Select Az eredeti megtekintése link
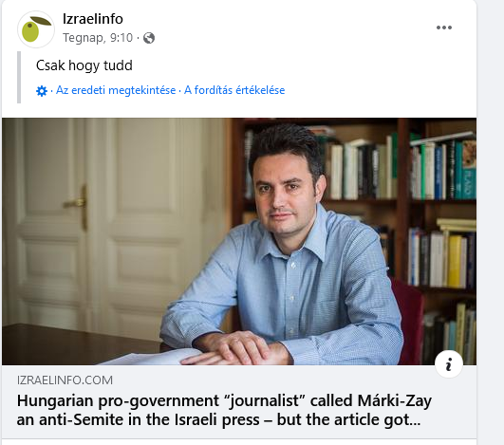The image size is (504, 445). pyautogui.click(x=116, y=90)
